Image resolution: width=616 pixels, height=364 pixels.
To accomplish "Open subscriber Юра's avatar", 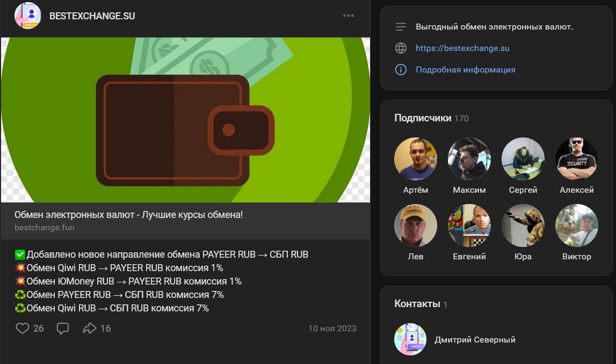I will click(x=523, y=225).
